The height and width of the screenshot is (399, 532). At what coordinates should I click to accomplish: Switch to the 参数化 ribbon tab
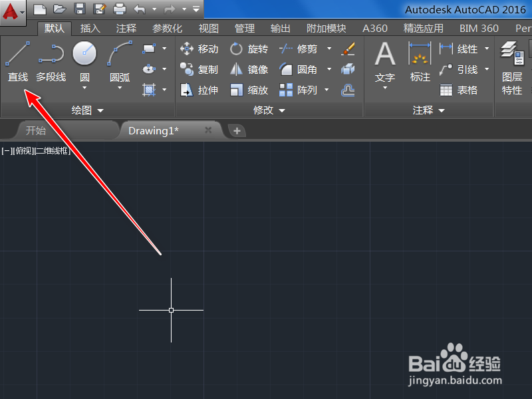click(168, 28)
